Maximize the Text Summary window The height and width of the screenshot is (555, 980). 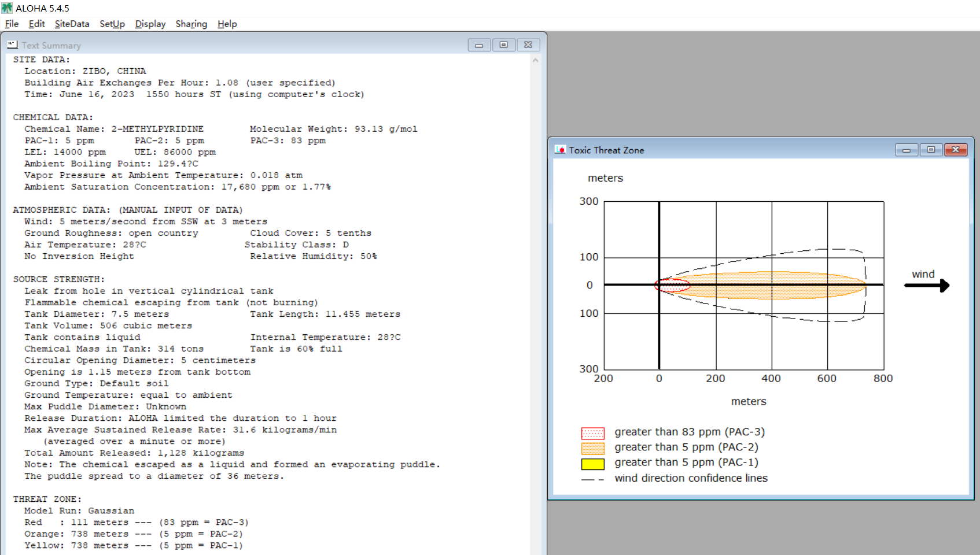503,45
